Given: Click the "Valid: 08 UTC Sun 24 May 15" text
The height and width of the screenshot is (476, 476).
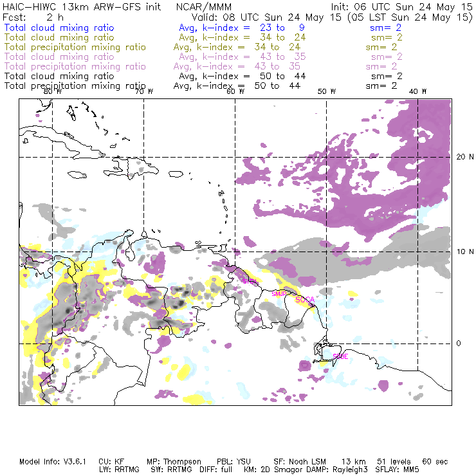Looking at the screenshot, I should tap(266, 17).
